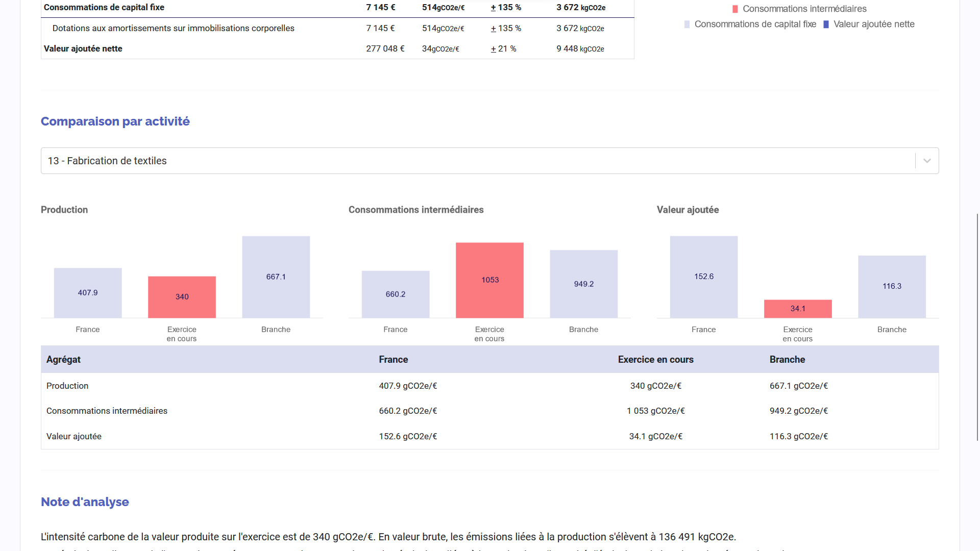Click the '949.2 gCO2e/€' cell
Screen dimensions: 980x551
coord(799,411)
